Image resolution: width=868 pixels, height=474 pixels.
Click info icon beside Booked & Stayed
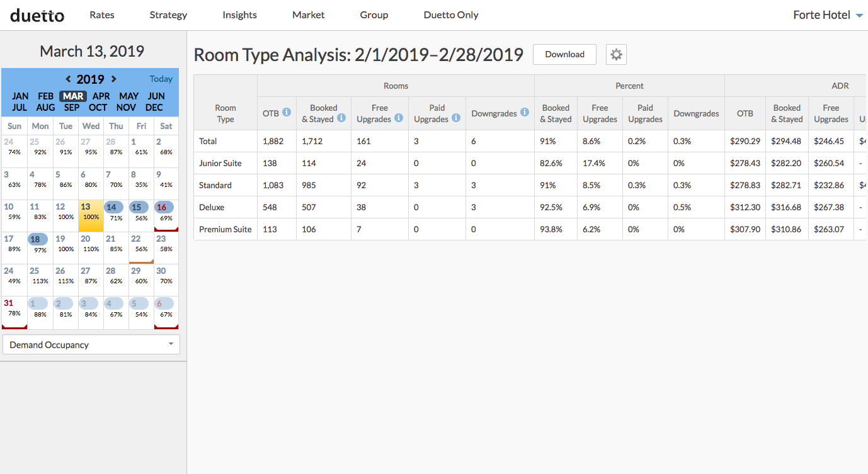[x=341, y=118]
